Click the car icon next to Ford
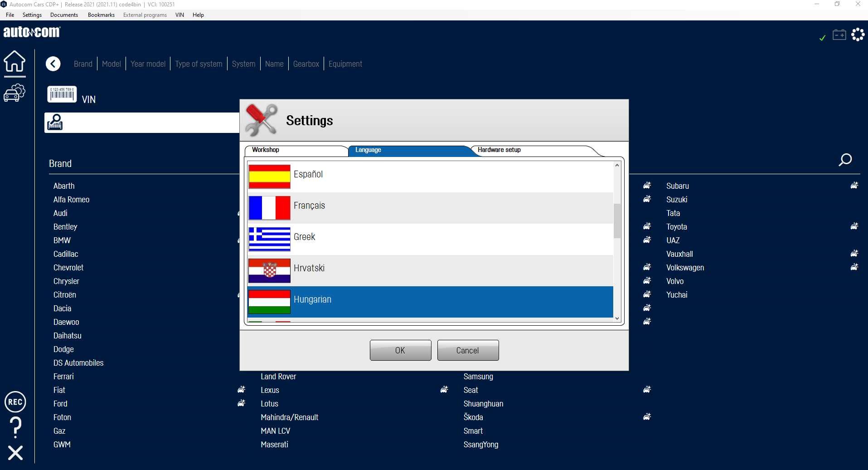 tap(242, 403)
